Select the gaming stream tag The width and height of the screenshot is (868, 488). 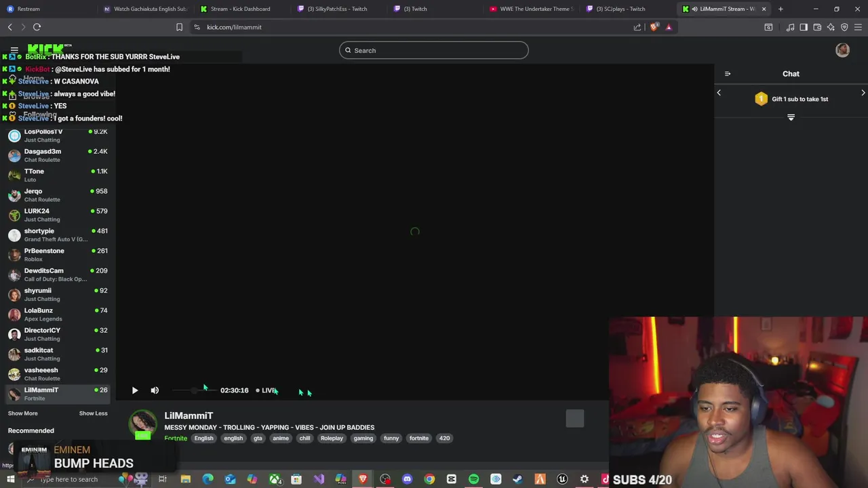pos(363,439)
